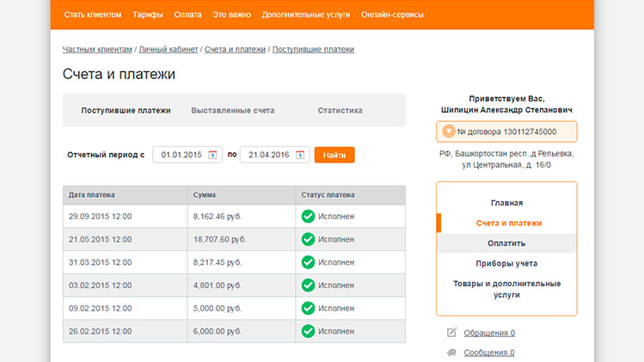Screen dimensions: 644x362
Task: Click the date 26.02.2015 12:00
Action: pyautogui.click(x=101, y=332)
